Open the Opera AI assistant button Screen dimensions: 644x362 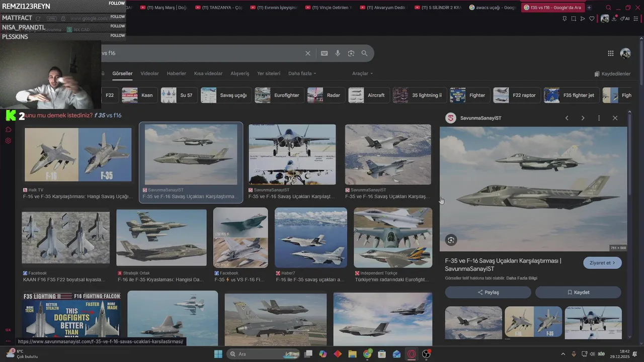pyautogui.click(x=625, y=19)
